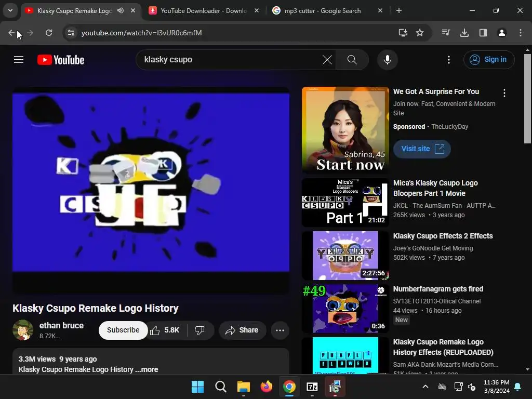Go to YouTube home via logo
Viewport: 532px width, 399px height.
pos(61,60)
